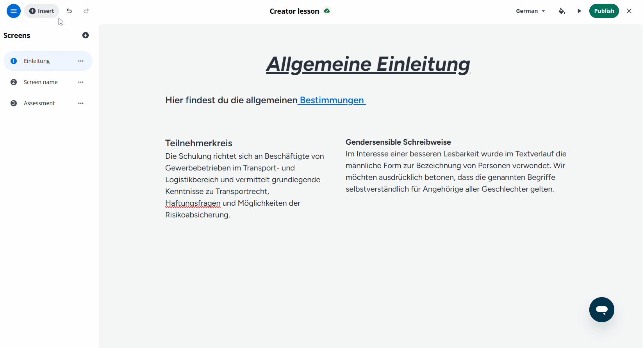
Task: Click text 'Hier findest du die allgemeinen'
Action: coord(231,100)
